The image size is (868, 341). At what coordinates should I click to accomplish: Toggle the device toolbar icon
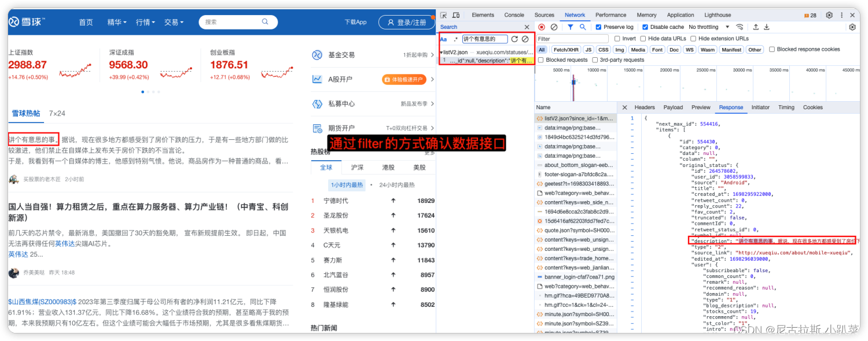456,15
